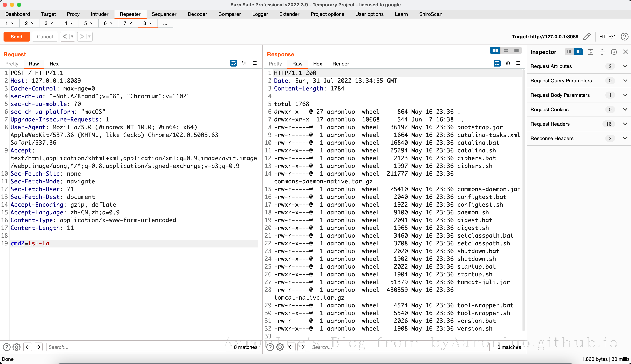Switch Response view to Render

click(341, 64)
